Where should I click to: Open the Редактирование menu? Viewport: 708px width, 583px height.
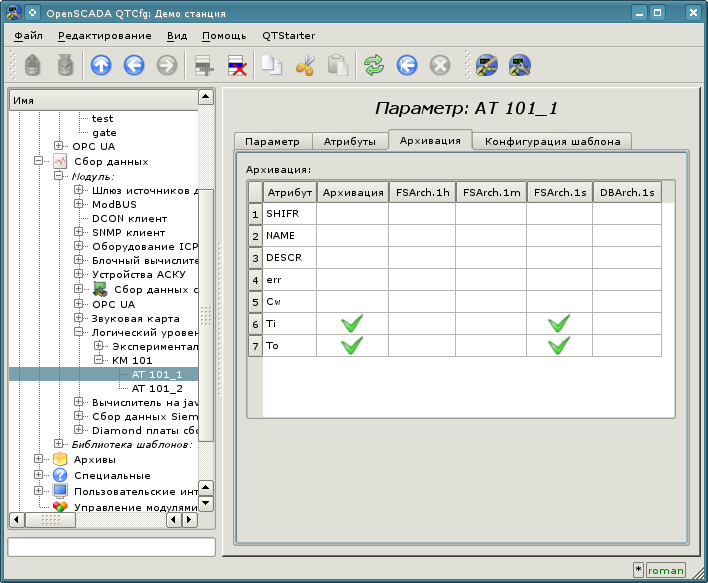click(105, 35)
